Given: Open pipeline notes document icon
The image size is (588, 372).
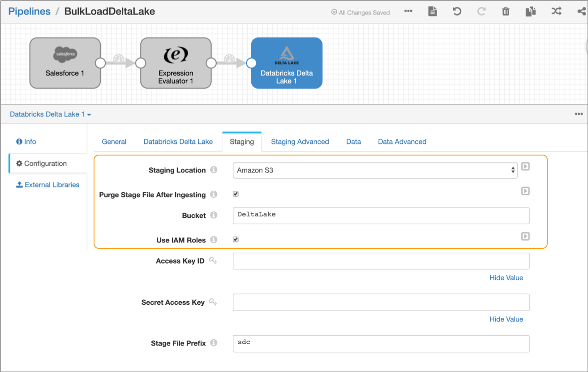Looking at the screenshot, I should coord(432,11).
